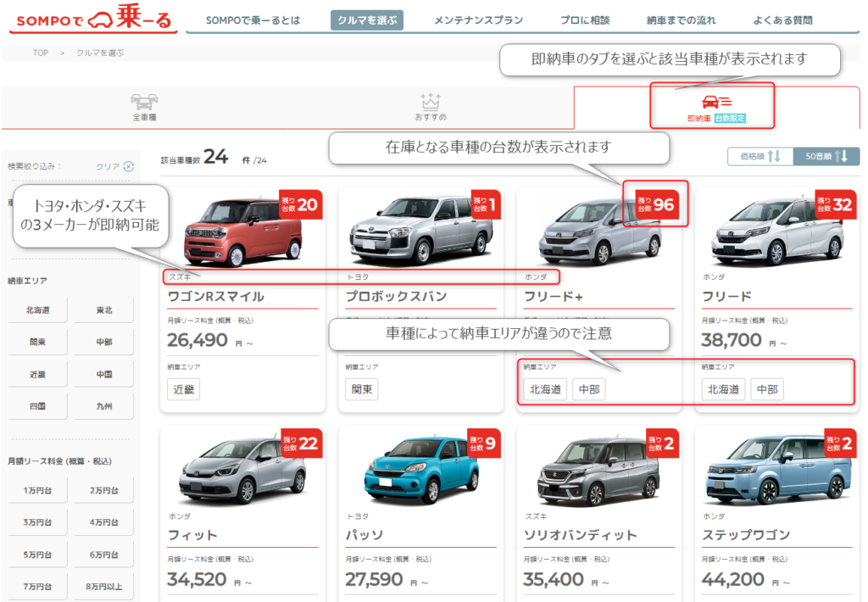Sort results by 価格順
Screen dimensions: 868x602
(760, 156)
